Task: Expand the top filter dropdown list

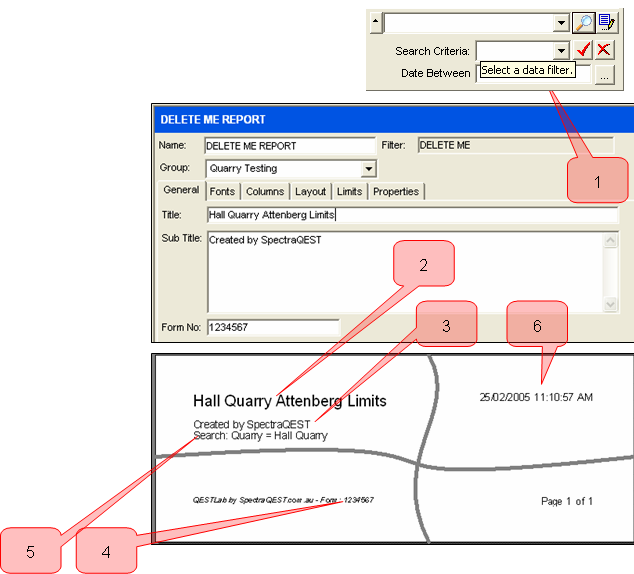Action: 561,22
